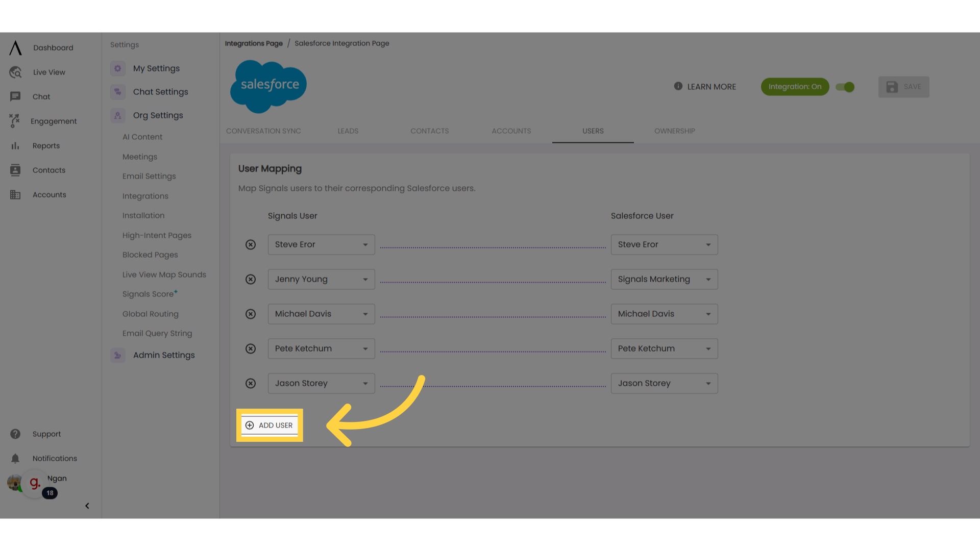Click the Chat Settings icon
980x551 pixels.
[118, 92]
